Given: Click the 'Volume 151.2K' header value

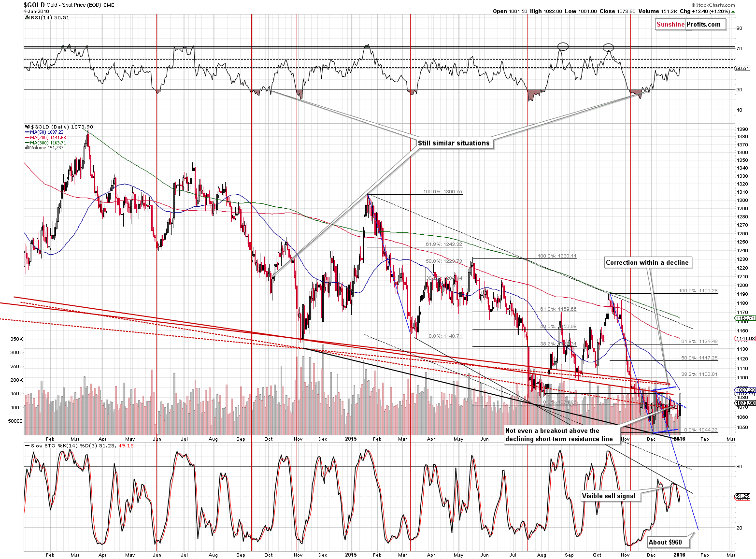Looking at the screenshot, I should tap(657, 11).
